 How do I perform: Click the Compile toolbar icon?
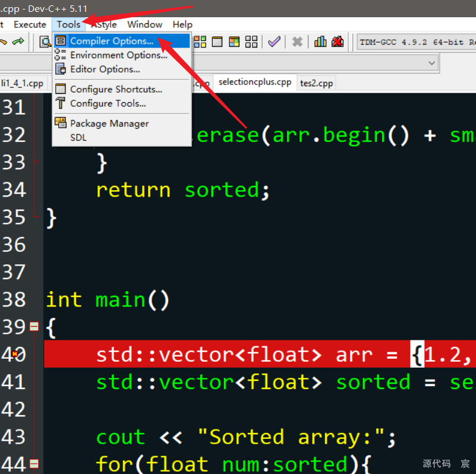199,42
